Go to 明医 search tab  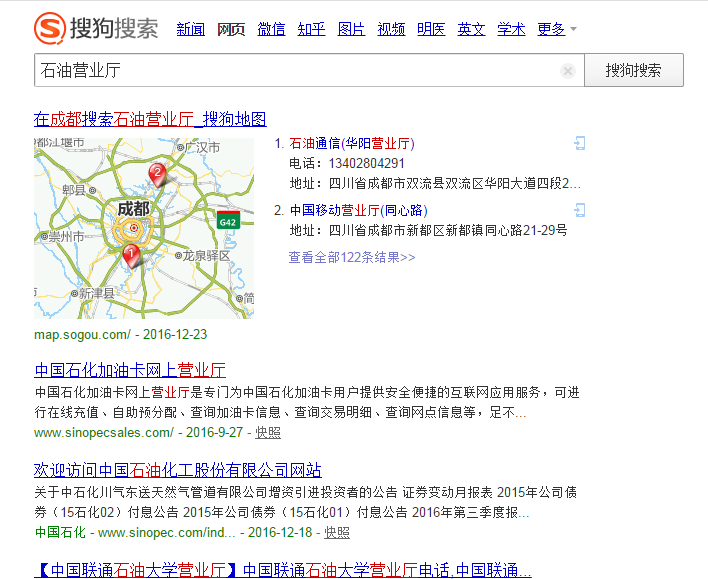[431, 29]
